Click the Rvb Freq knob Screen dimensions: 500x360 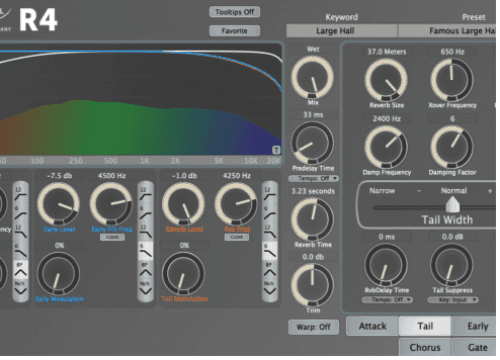[x=236, y=204]
